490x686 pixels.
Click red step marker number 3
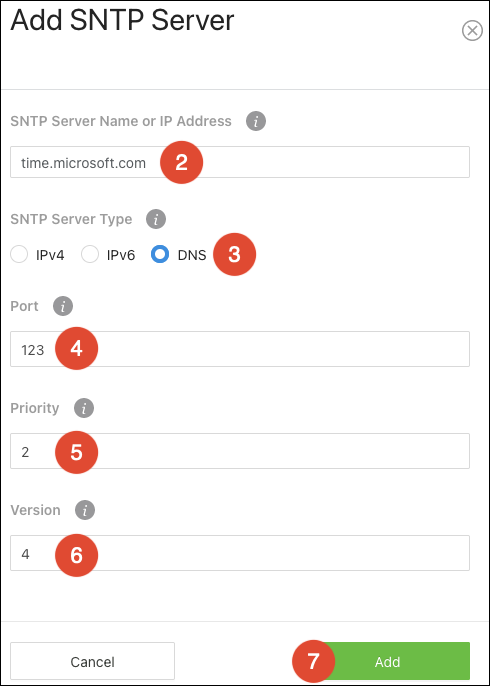tap(234, 254)
